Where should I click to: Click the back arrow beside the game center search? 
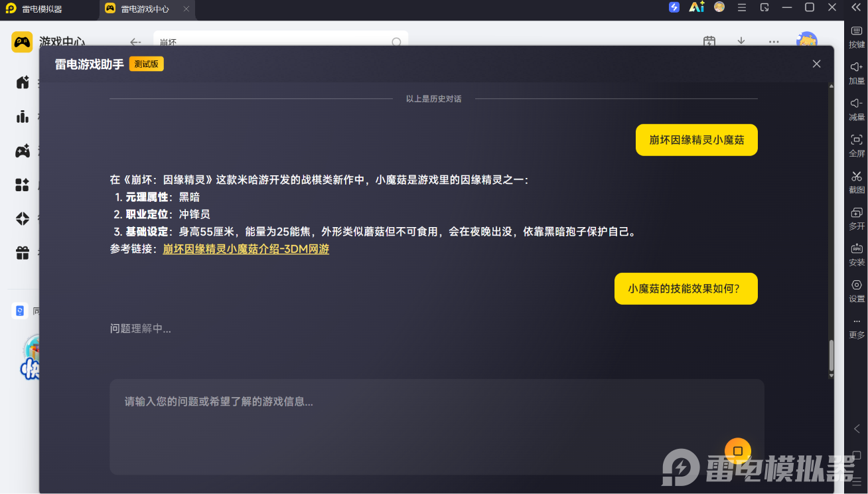pos(135,41)
